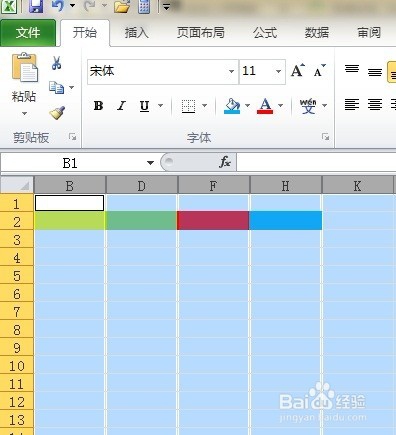396x435 pixels.
Task: Open the Font Color dropdown arrow
Action: pyautogui.click(x=281, y=106)
